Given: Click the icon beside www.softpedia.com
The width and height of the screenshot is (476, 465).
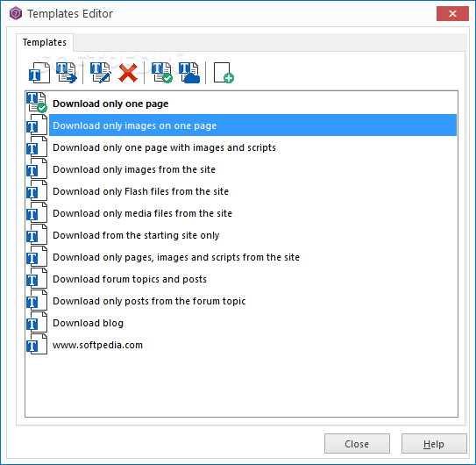Looking at the screenshot, I should coord(37,344).
